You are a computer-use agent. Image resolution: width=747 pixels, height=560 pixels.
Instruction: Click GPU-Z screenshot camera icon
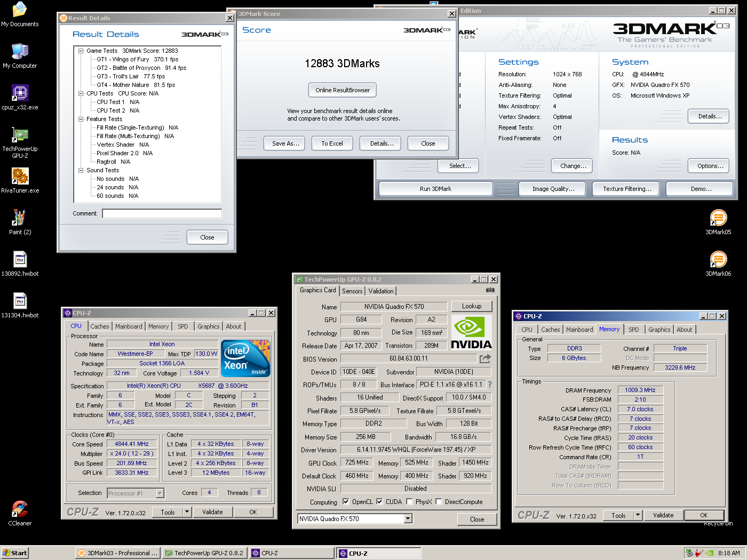tap(490, 290)
